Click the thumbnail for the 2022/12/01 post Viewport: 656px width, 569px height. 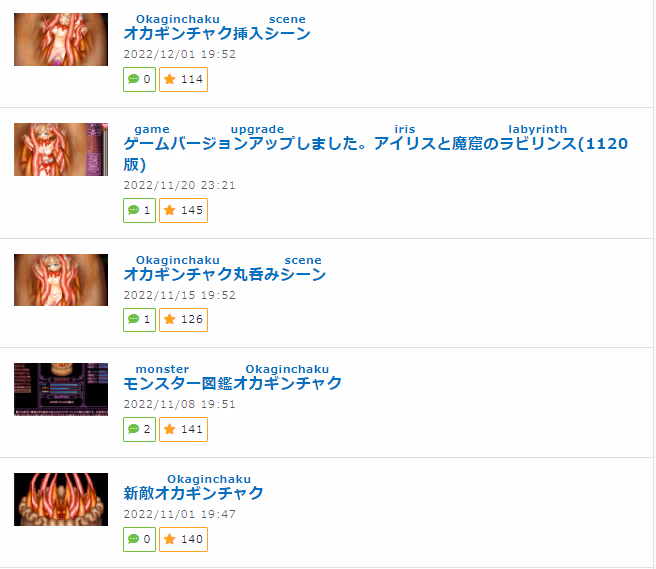pos(61,39)
